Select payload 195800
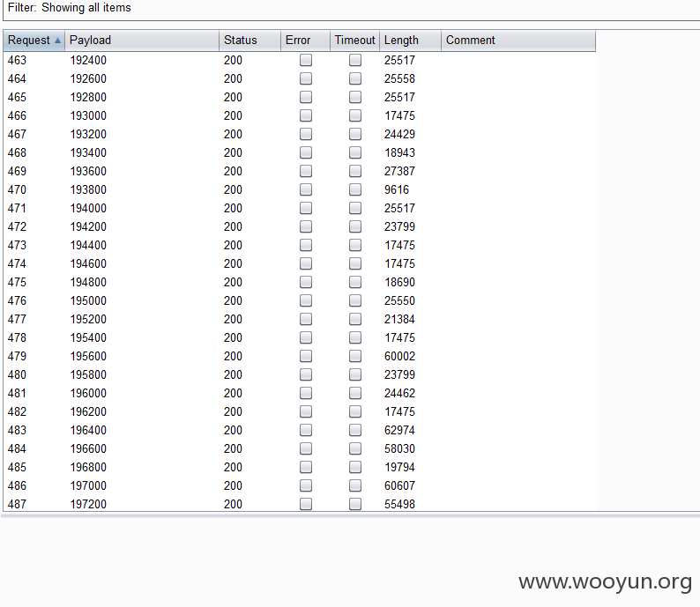Image resolution: width=700 pixels, height=607 pixels. (88, 375)
